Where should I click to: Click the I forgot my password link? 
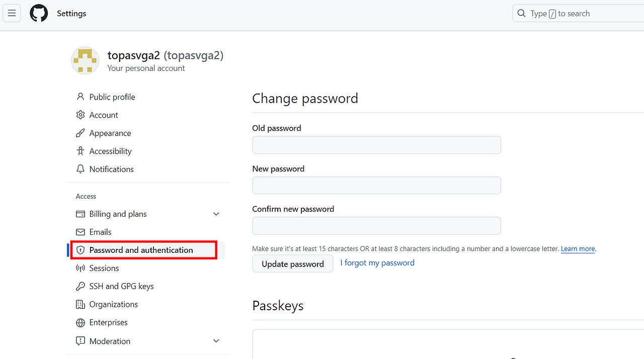tap(377, 263)
